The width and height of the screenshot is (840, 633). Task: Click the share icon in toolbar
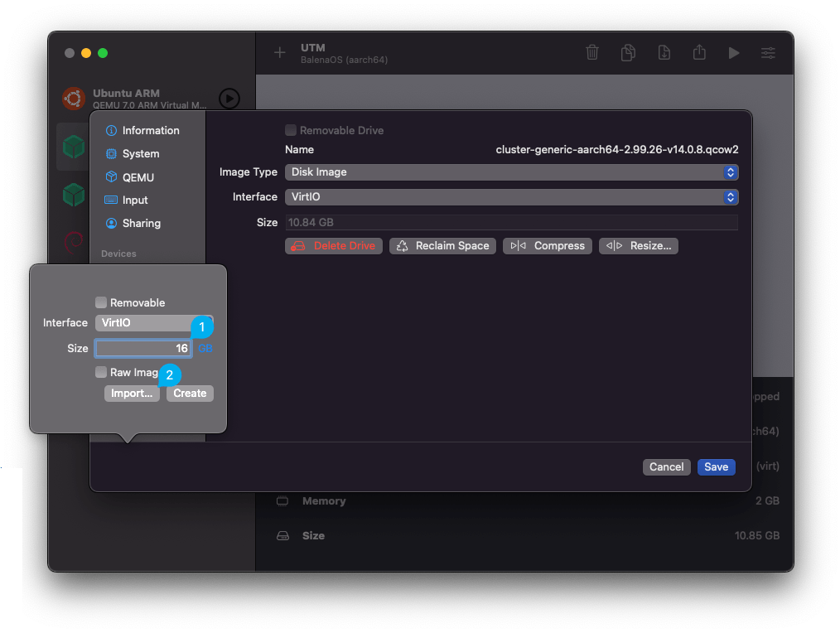(x=699, y=52)
